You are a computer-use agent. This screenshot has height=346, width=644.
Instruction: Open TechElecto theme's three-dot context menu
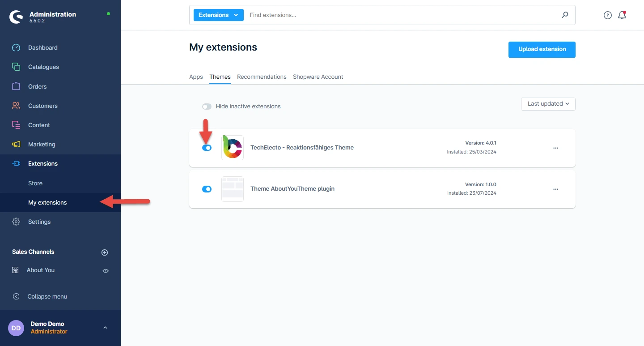pyautogui.click(x=555, y=148)
